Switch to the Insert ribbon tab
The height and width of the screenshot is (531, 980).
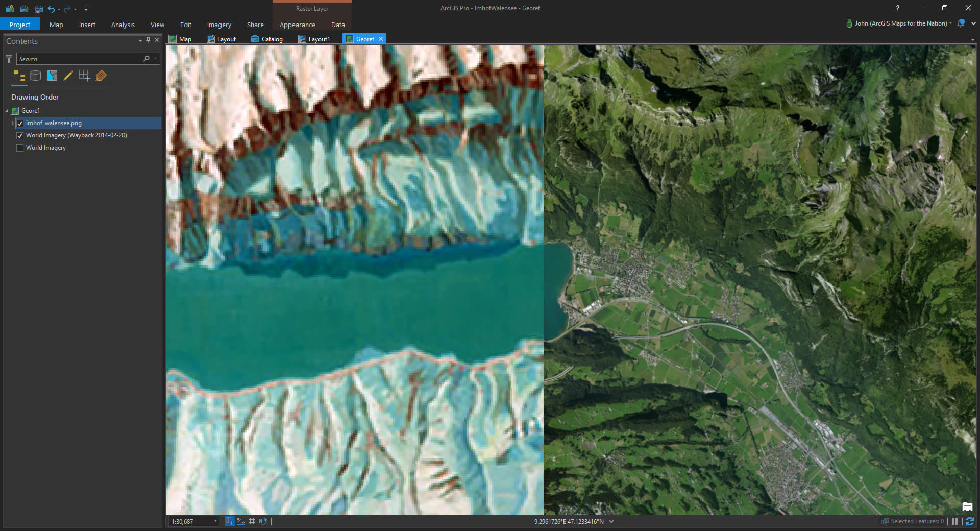87,25
